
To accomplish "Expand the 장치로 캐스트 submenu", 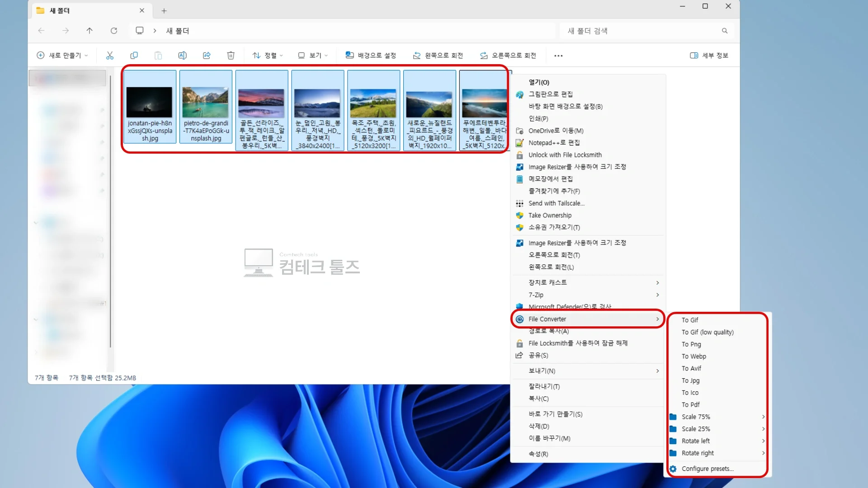I will (588, 283).
